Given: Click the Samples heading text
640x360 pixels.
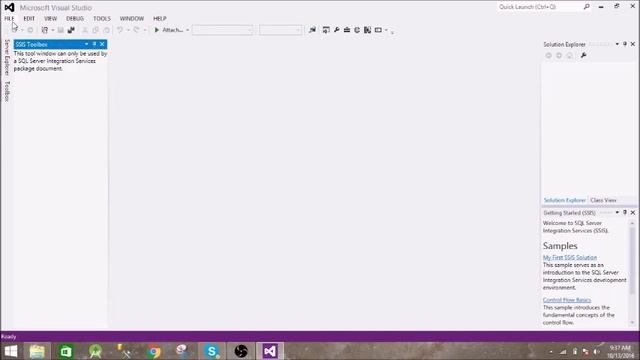Looking at the screenshot, I should click(x=560, y=246).
